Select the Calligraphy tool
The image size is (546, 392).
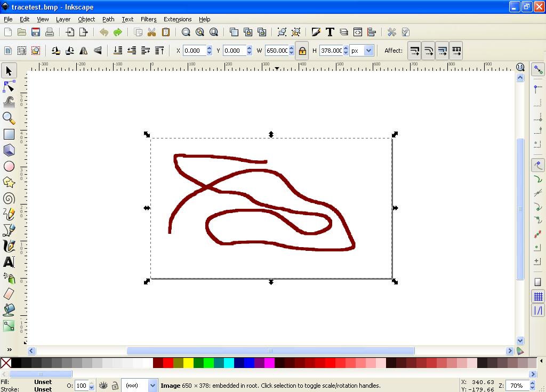point(9,246)
